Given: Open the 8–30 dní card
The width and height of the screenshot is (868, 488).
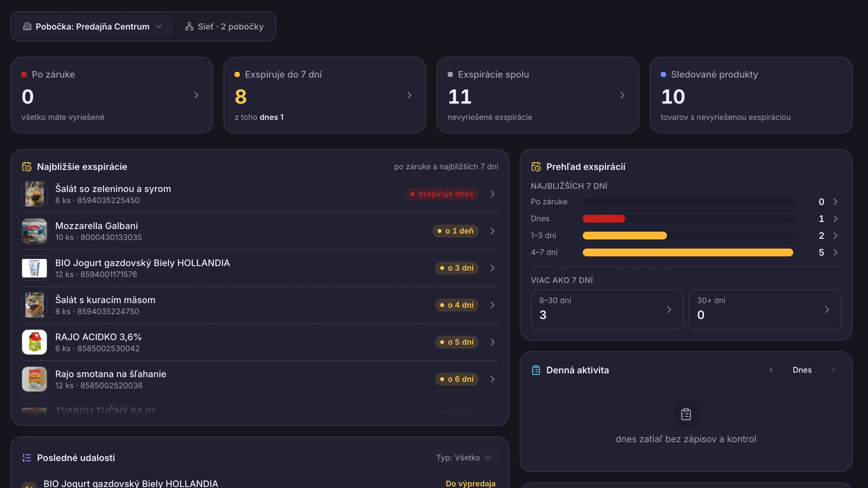Looking at the screenshot, I should pyautogui.click(x=607, y=309).
